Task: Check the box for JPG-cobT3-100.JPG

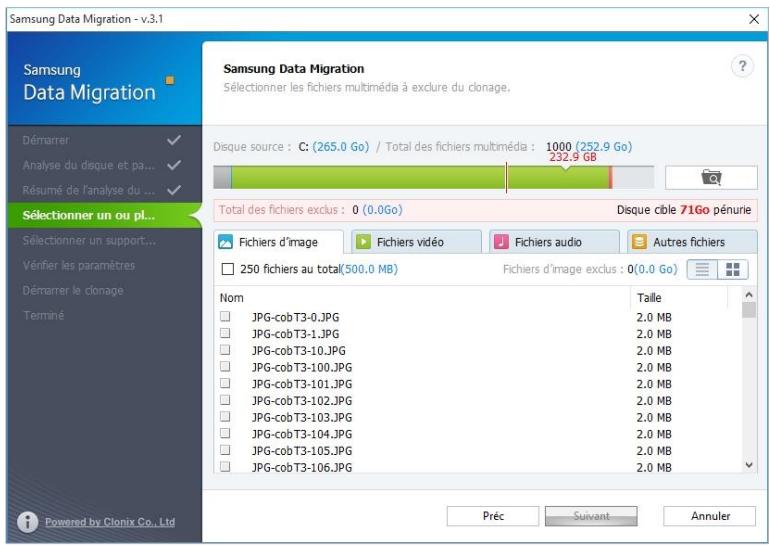Action: [x=225, y=366]
